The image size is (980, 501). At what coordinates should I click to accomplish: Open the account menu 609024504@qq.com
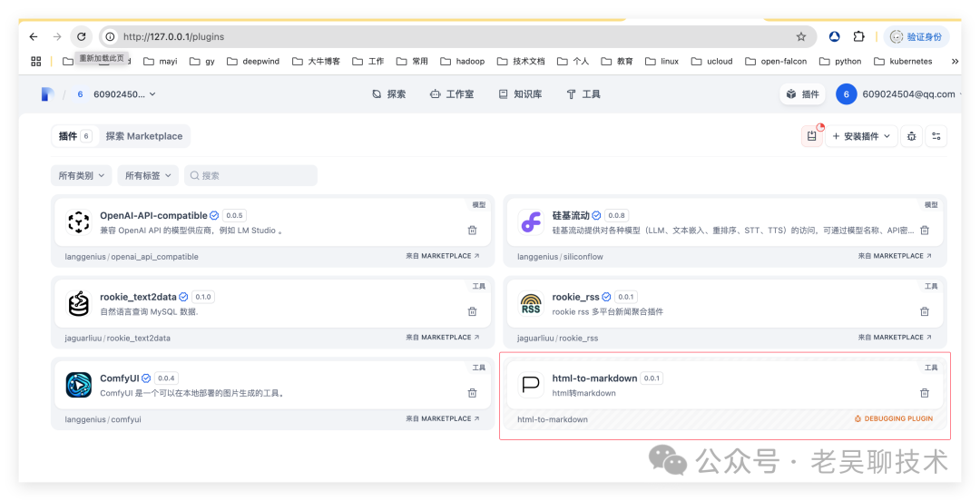tap(900, 94)
